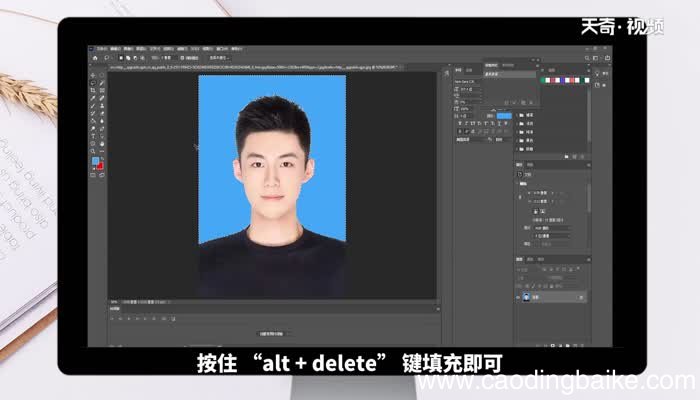Open the layer filter kind dropdown

(527, 270)
